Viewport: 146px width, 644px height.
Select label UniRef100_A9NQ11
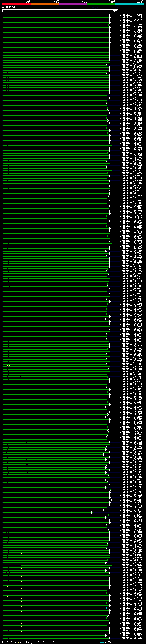(x=131, y=98)
